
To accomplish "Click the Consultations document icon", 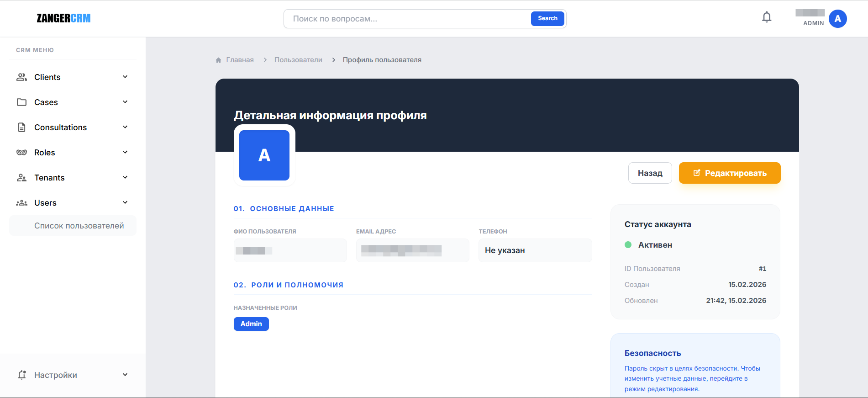I will click(21, 127).
